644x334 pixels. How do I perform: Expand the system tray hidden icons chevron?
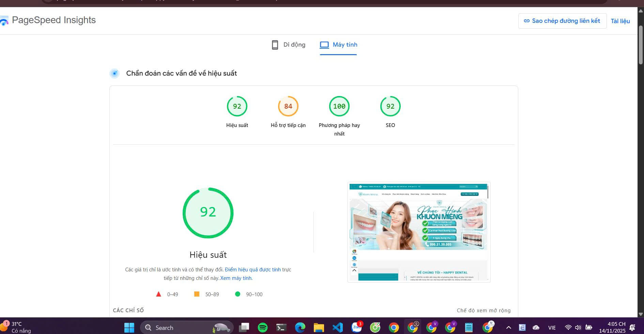tap(508, 328)
